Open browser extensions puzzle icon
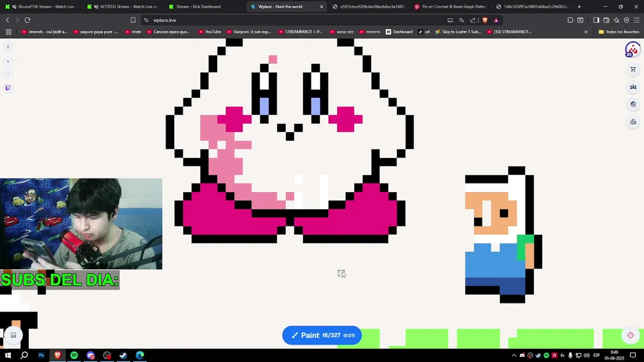Image resolution: width=644 pixels, height=362 pixels. click(x=570, y=20)
